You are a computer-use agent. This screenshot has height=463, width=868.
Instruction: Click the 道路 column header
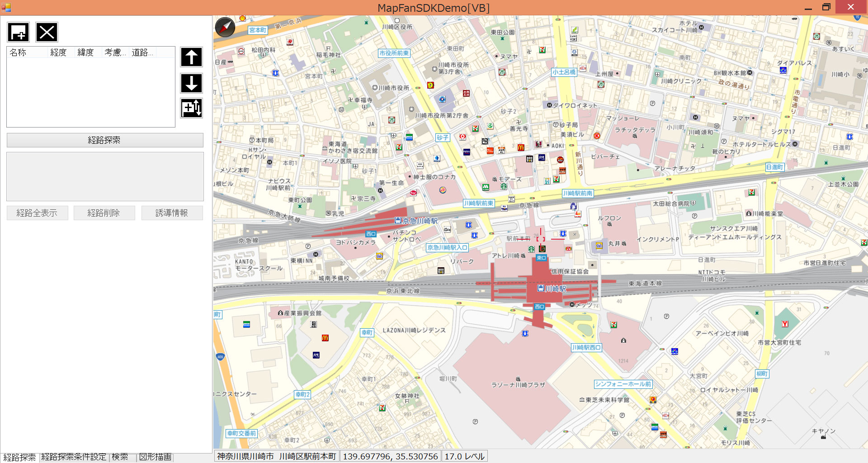tap(142, 52)
